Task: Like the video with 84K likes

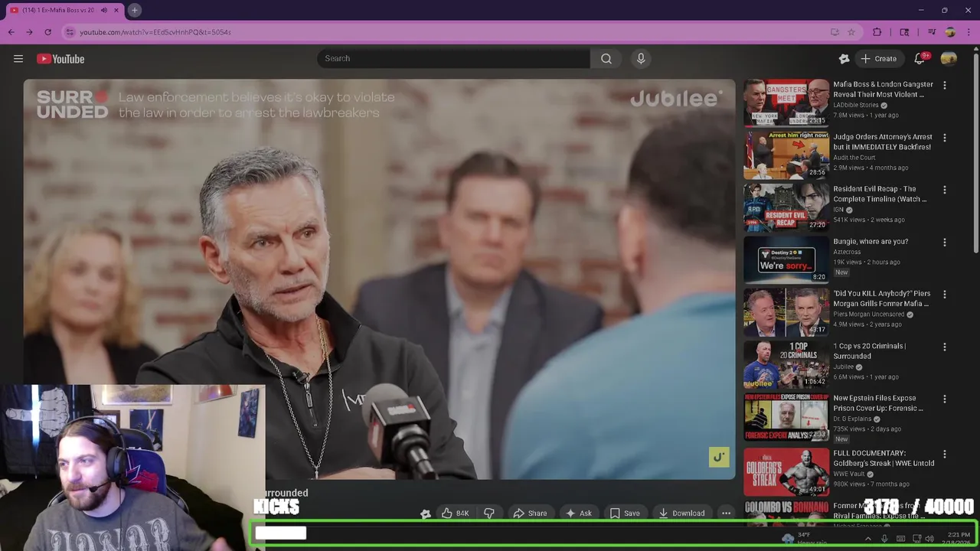Action: (456, 514)
